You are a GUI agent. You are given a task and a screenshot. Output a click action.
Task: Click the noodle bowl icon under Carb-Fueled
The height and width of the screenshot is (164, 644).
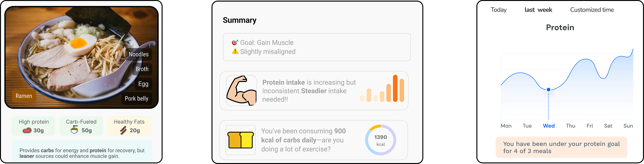pos(74,129)
